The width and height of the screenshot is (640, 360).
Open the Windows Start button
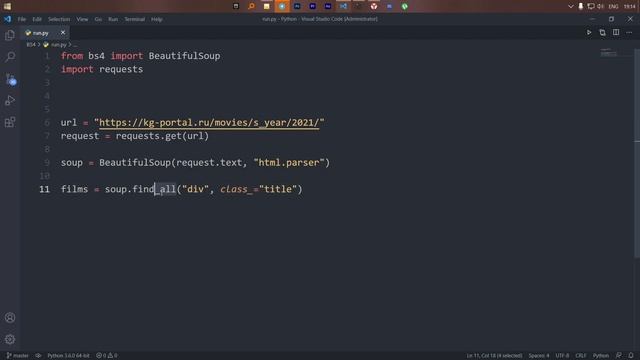(x=7, y=6)
